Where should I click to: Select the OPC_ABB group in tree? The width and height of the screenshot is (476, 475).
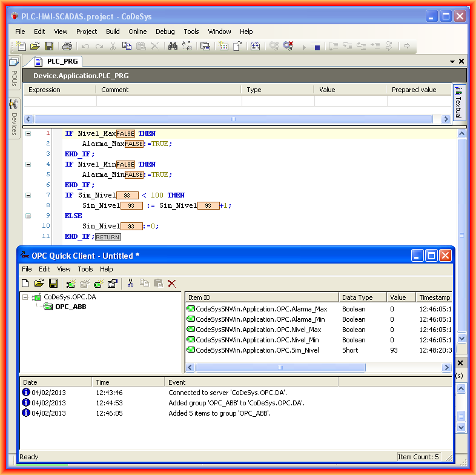70,307
